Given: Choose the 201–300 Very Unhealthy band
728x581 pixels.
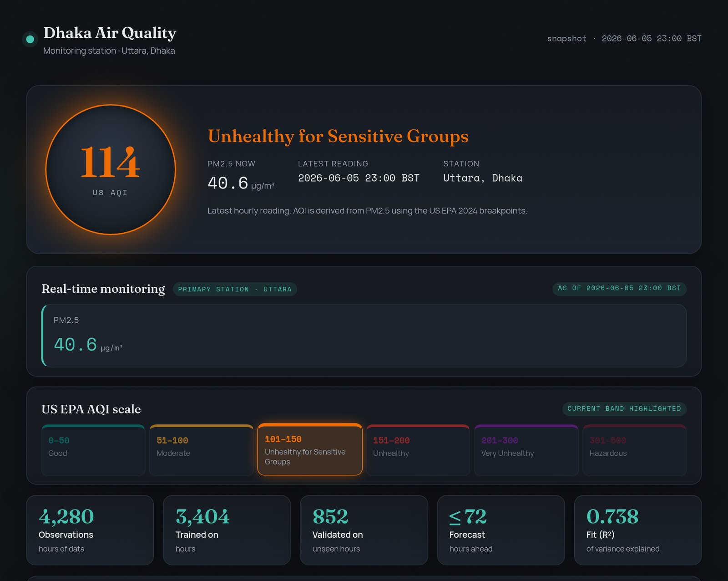Looking at the screenshot, I should tap(526, 450).
